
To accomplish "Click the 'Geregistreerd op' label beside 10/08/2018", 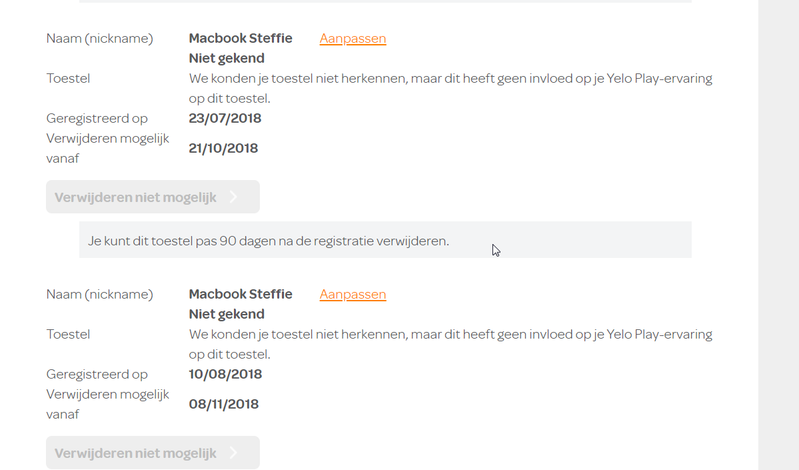I will click(97, 374).
